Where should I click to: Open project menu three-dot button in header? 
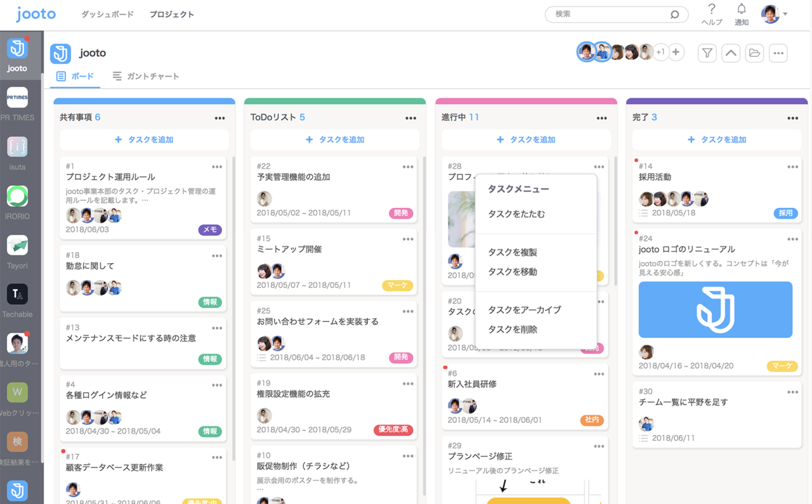click(778, 53)
